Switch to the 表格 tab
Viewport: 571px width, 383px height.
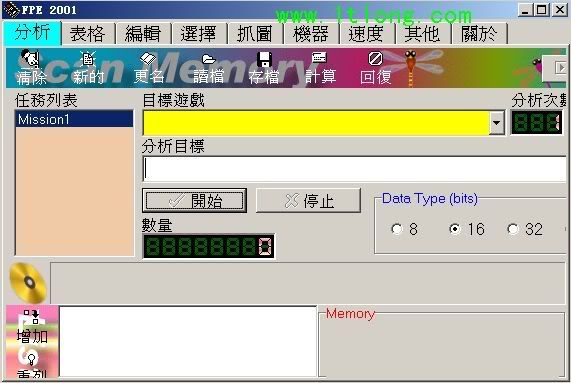tap(88, 34)
